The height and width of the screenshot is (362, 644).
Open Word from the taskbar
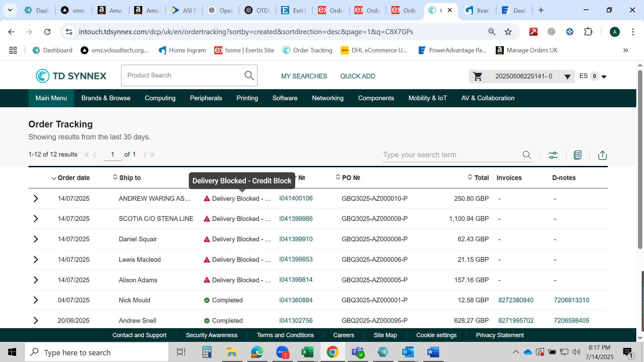point(433,352)
